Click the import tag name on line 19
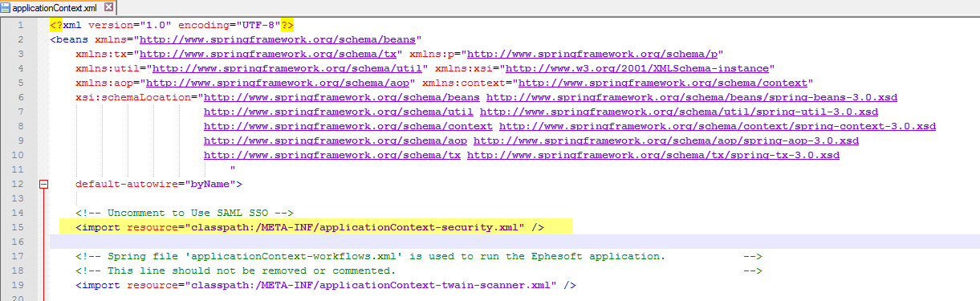Image resolution: width=980 pixels, height=301 pixels. pyautogui.click(x=101, y=285)
